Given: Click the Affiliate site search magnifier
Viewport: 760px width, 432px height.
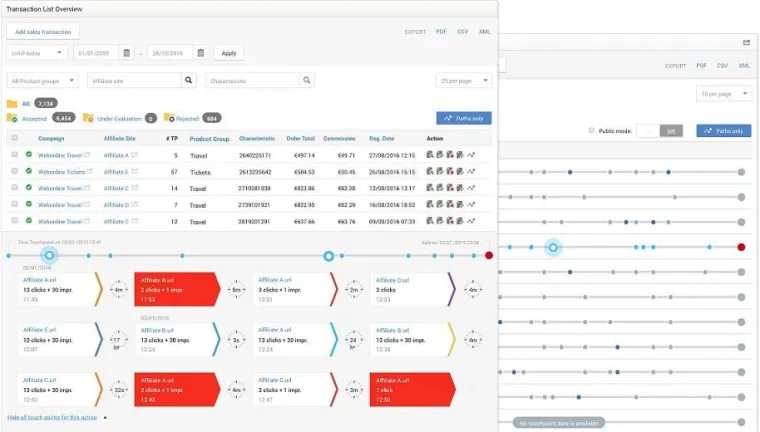Looking at the screenshot, I should (189, 80).
